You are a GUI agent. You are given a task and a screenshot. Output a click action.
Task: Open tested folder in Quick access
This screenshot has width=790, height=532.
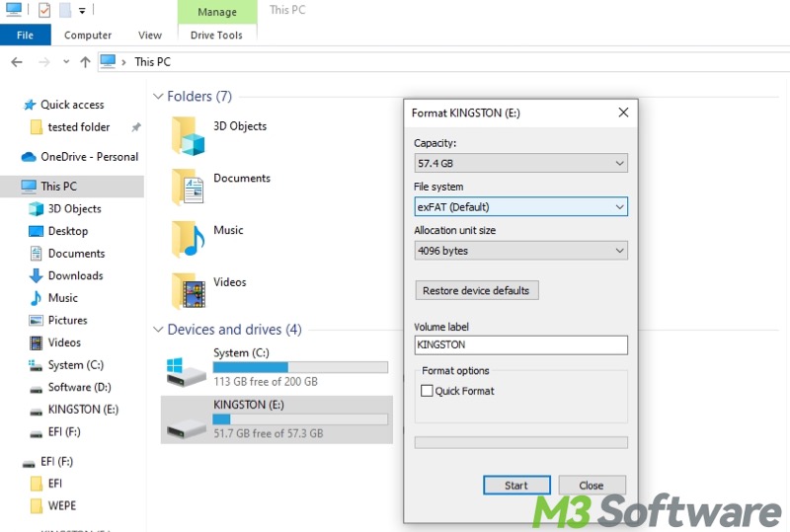pyautogui.click(x=79, y=127)
